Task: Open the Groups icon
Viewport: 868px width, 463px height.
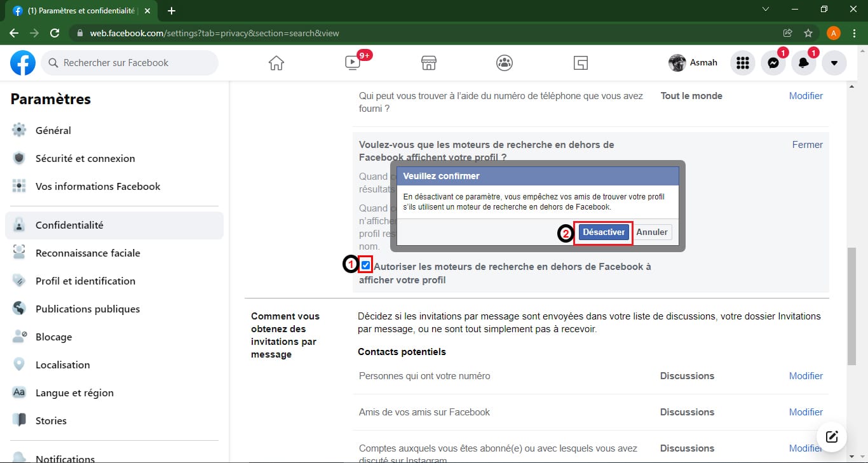Action: [x=505, y=63]
